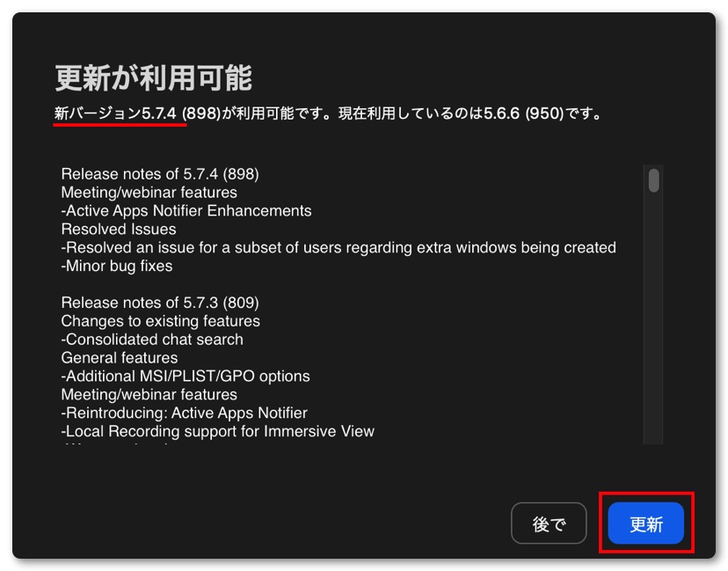The height and width of the screenshot is (571, 728).
Task: Click the extra windows being created issue line
Action: click(339, 247)
